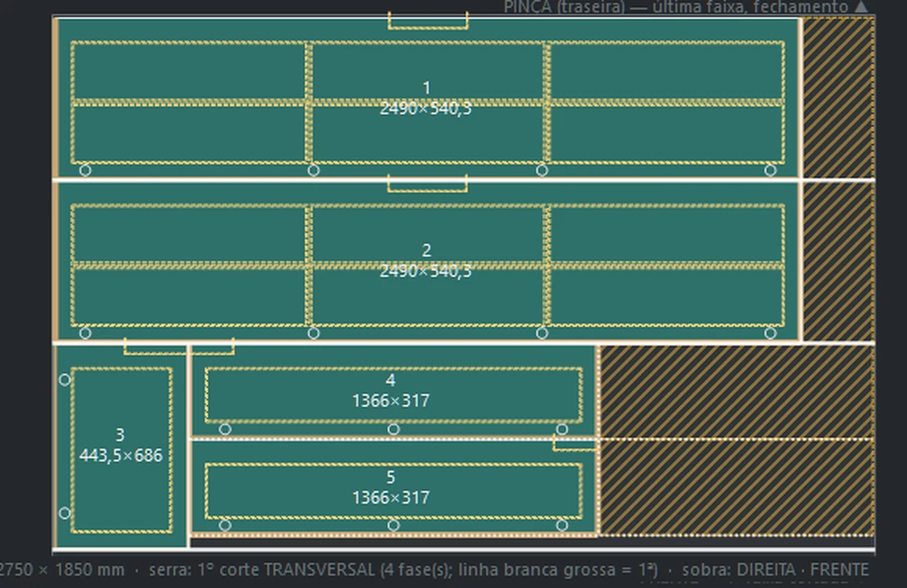Select piece 1 labeled 2490×540,3

click(x=427, y=99)
